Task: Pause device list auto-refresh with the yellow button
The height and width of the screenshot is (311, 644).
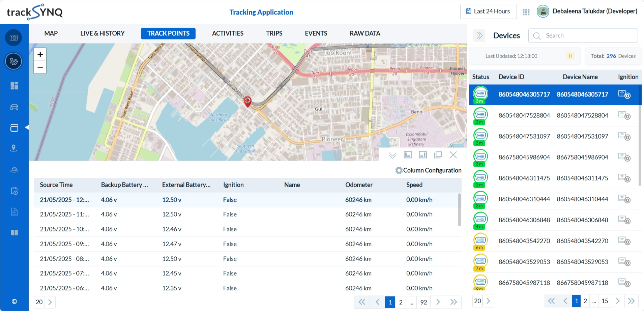Action: pyautogui.click(x=570, y=56)
